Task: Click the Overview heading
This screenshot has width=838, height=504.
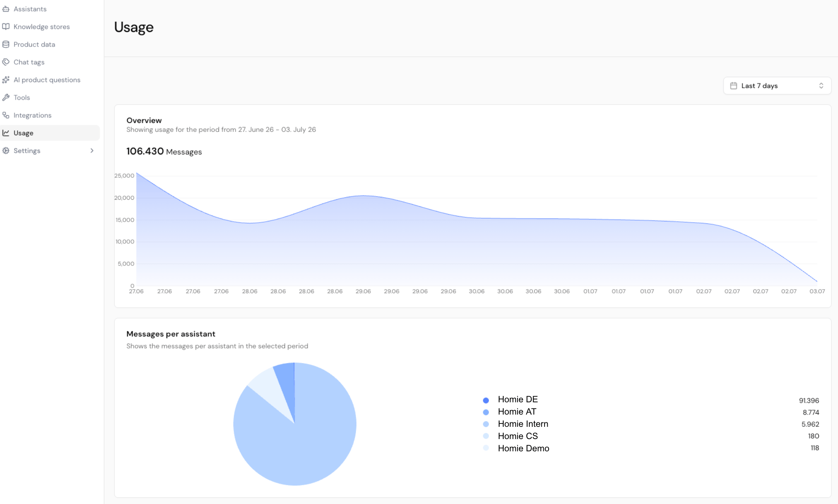Action: pyautogui.click(x=144, y=120)
